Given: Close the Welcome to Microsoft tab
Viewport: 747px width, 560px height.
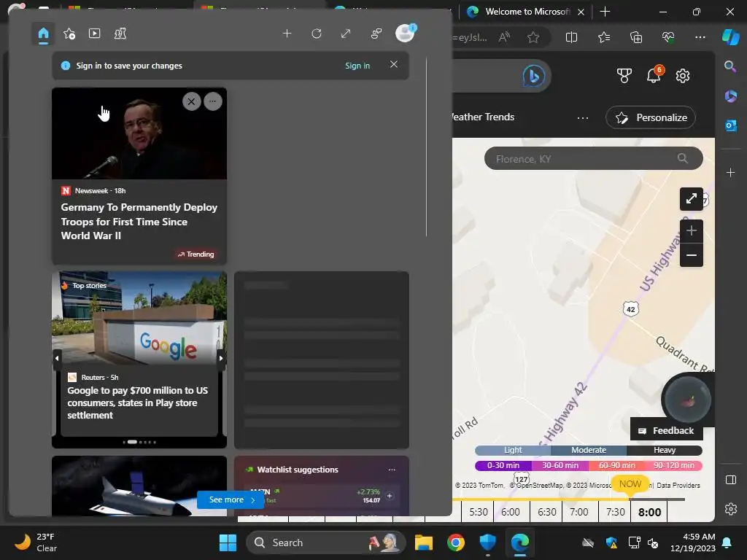Looking at the screenshot, I should [581, 12].
